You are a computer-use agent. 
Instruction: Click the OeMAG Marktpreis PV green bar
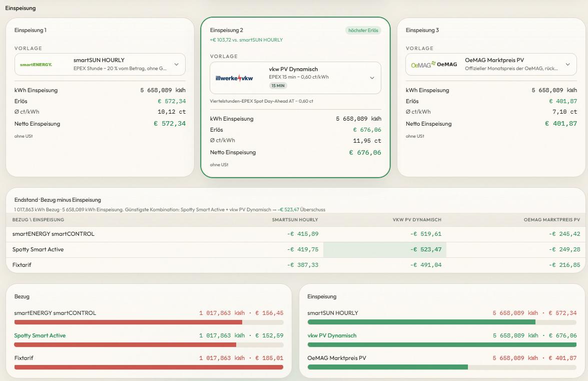pos(388,367)
